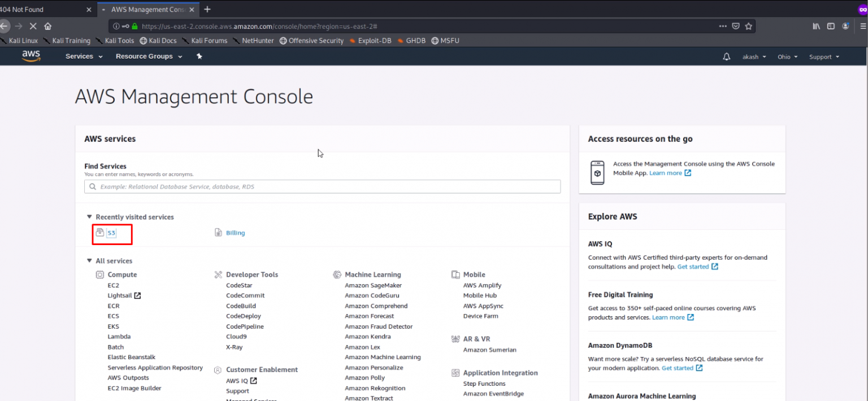
Task: Click the tracking protection shield icon
Action: 736,26
